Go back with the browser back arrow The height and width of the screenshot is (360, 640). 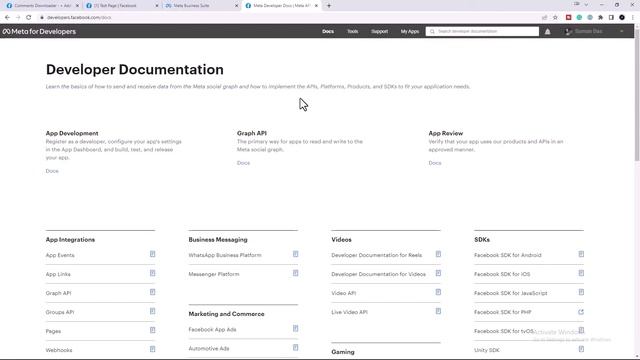click(7, 18)
